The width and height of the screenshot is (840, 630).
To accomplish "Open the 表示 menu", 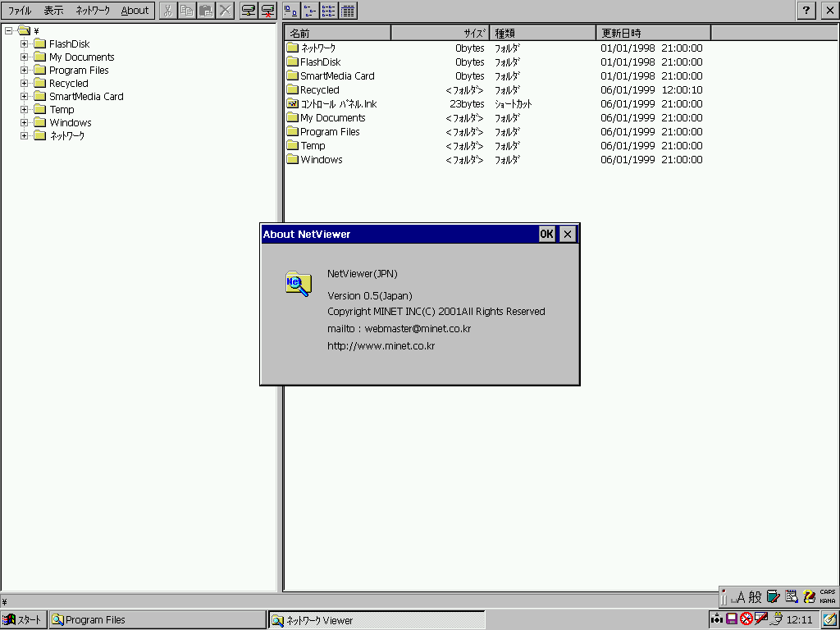I will point(53,11).
